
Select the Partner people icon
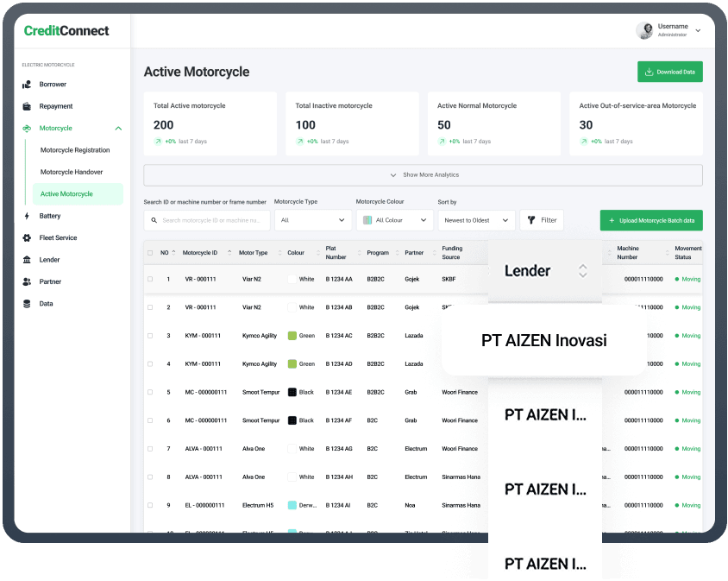click(x=28, y=281)
